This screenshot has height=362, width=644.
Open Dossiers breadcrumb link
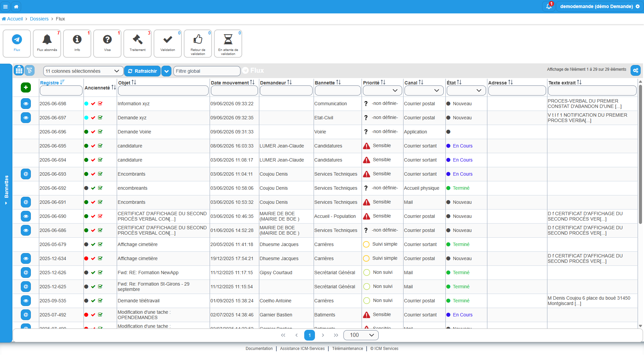(x=39, y=19)
